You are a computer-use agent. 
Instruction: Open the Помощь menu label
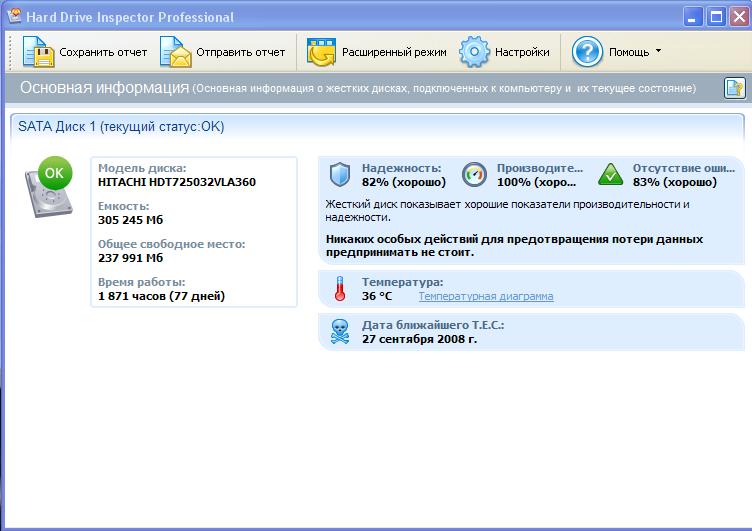coord(629,52)
